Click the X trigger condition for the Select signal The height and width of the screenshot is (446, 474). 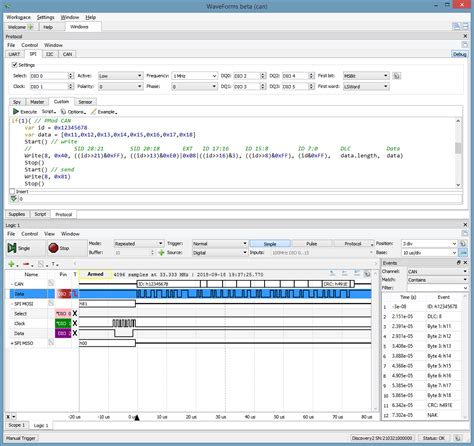tap(75, 313)
